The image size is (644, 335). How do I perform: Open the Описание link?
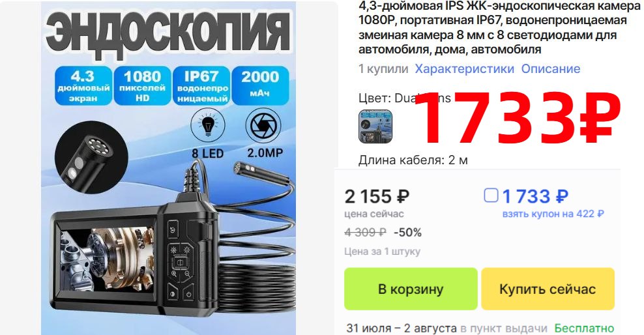(551, 68)
